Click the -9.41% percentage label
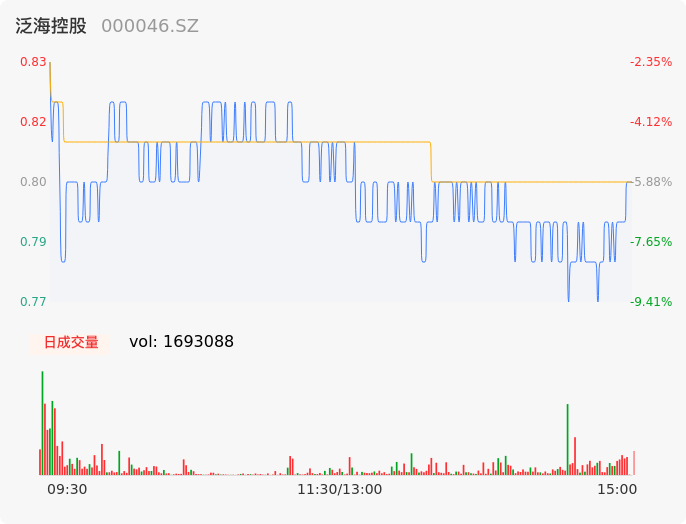Viewport: 686px width, 524px height. point(651,301)
